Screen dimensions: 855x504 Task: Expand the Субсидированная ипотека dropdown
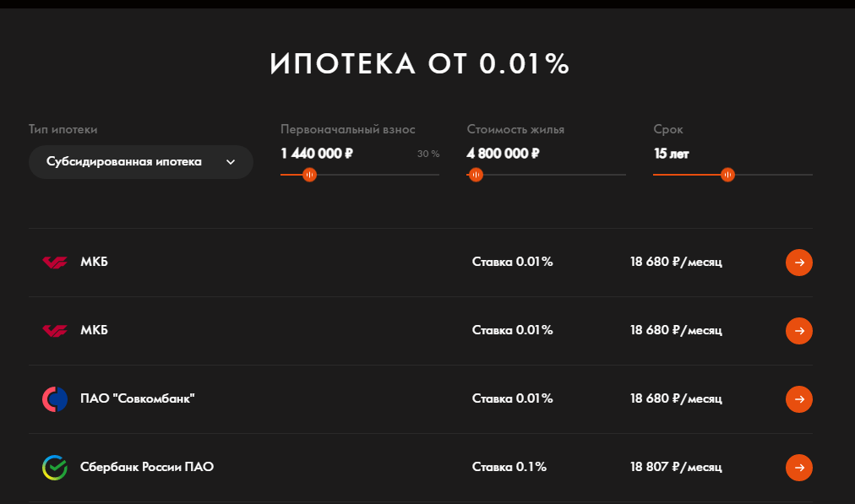[x=141, y=162]
